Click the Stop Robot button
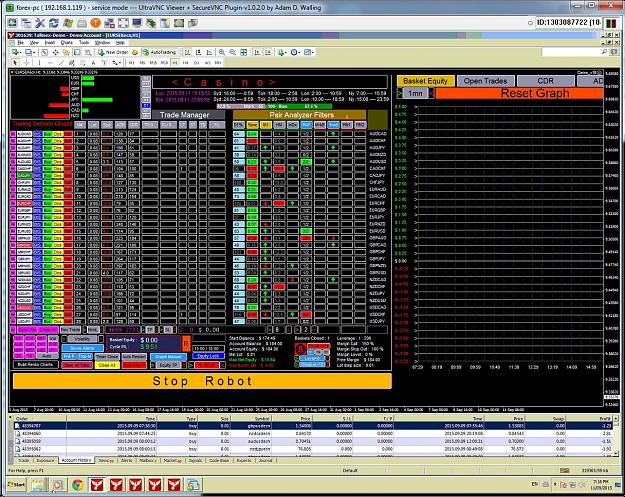This screenshot has height=497, width=625. (x=202, y=381)
